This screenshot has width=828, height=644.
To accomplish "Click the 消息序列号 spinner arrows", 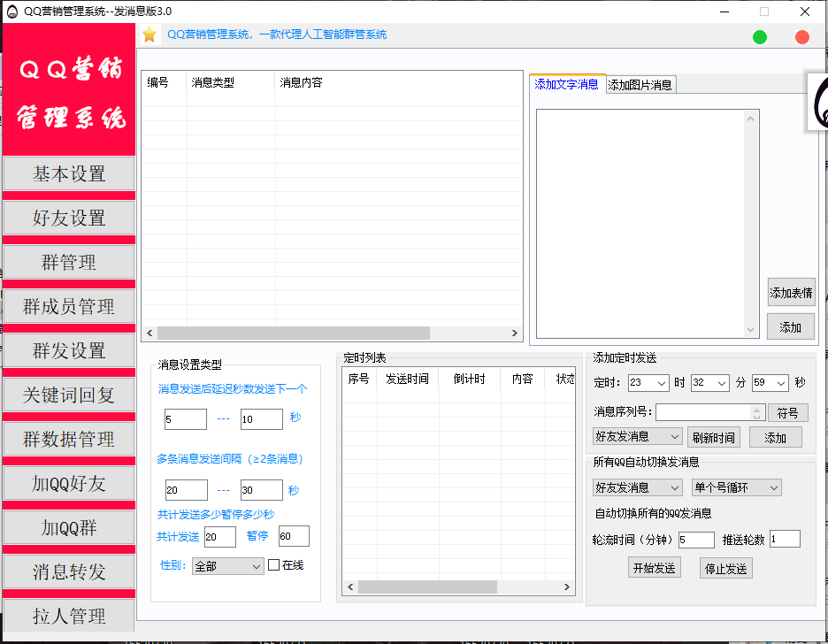I will tap(757, 412).
